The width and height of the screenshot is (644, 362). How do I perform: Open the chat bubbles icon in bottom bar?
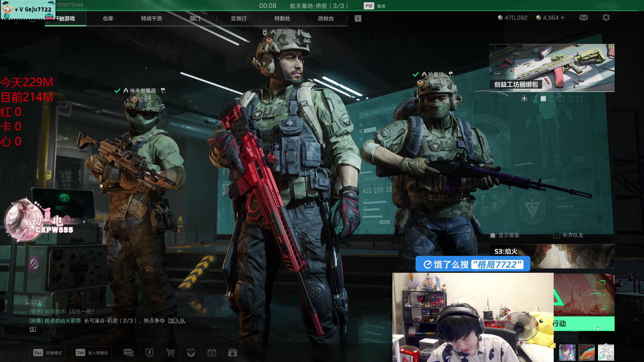pyautogui.click(x=128, y=353)
